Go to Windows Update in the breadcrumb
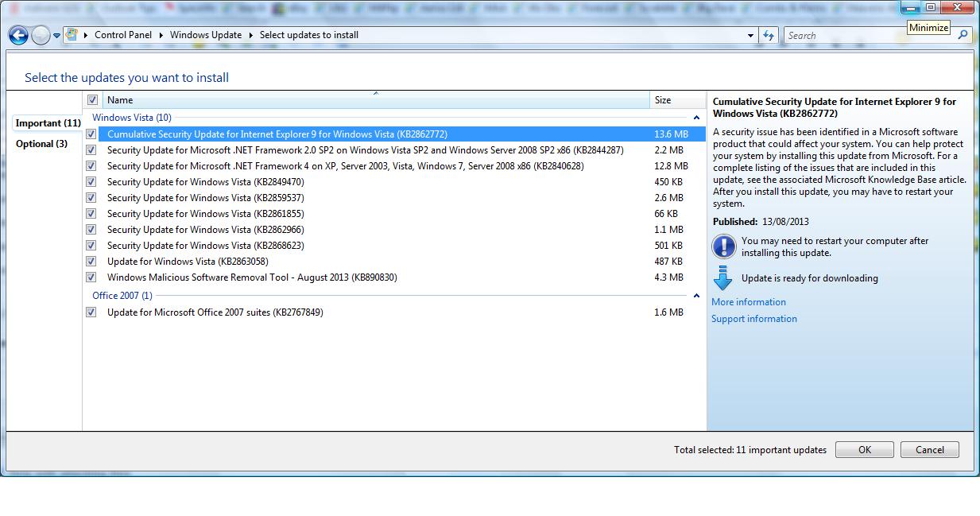 (206, 35)
